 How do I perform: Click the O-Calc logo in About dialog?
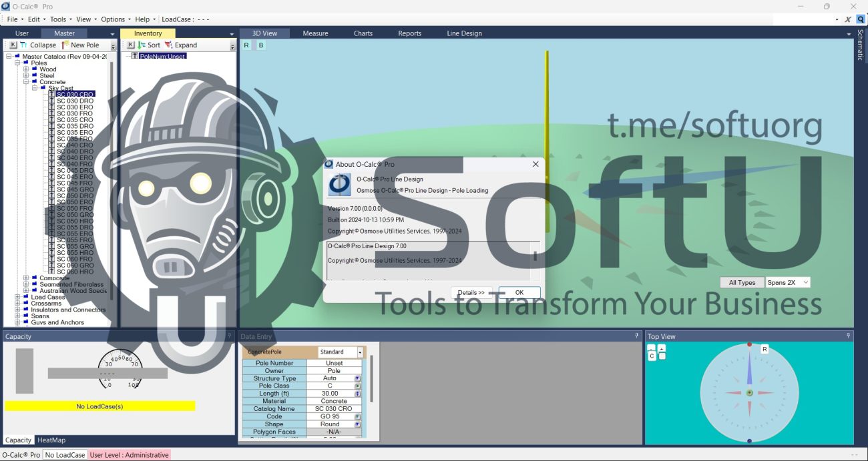pyautogui.click(x=340, y=184)
